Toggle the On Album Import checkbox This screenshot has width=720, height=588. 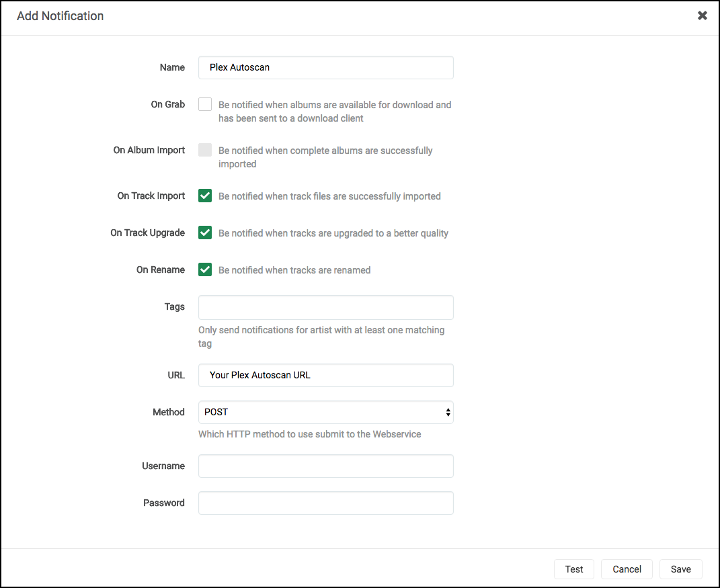[205, 150]
